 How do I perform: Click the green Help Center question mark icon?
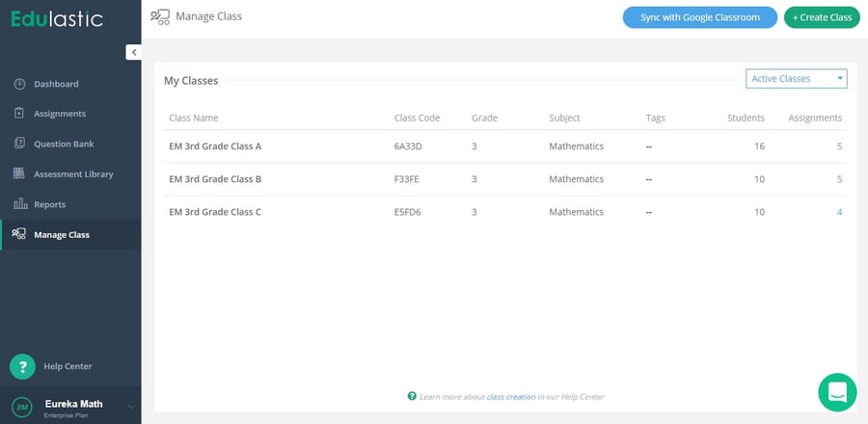click(x=22, y=366)
